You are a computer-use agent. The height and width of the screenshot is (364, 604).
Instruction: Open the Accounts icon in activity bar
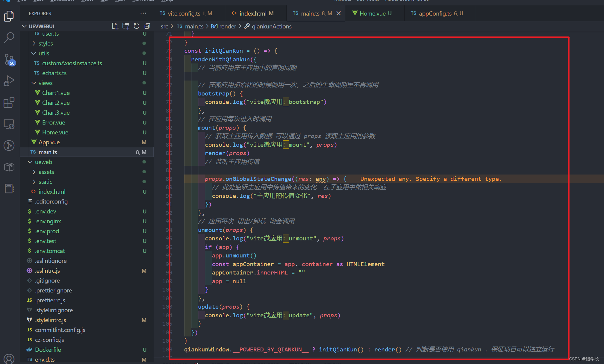tap(9, 359)
